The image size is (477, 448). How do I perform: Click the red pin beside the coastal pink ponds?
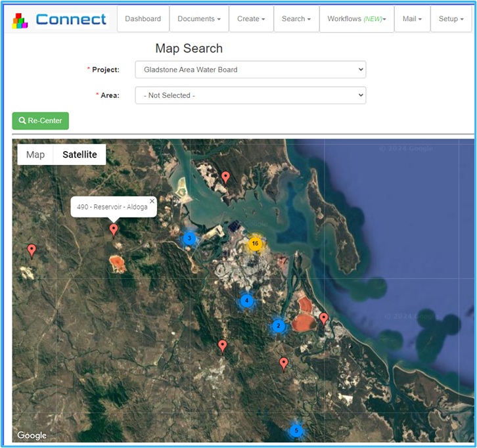pyautogui.click(x=324, y=319)
